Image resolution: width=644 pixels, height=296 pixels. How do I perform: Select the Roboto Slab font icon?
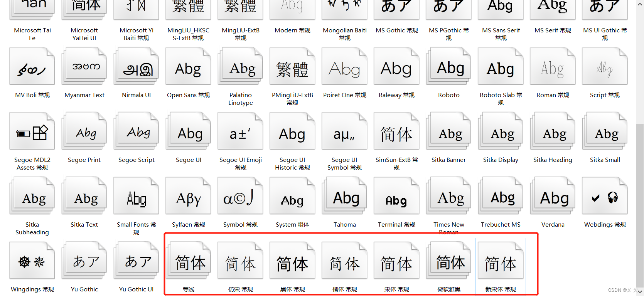501,66
